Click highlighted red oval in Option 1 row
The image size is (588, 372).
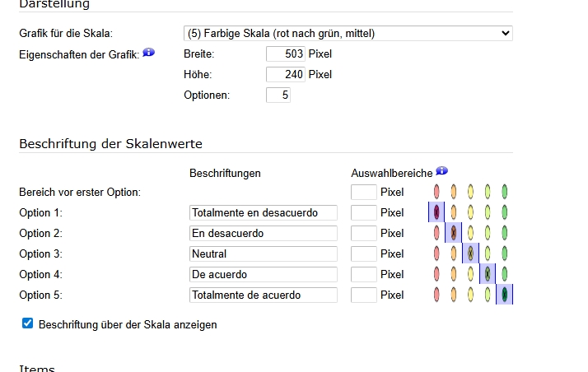pos(436,212)
